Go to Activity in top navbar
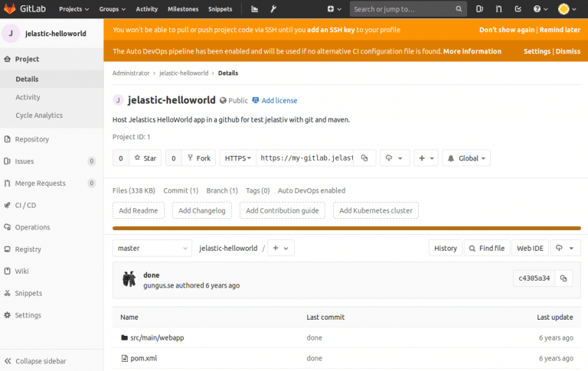The height and width of the screenshot is (371, 588). click(x=147, y=9)
